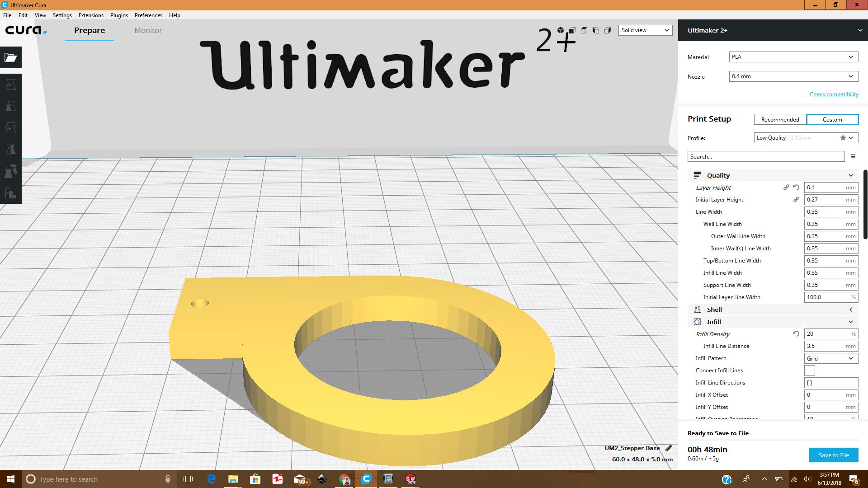The width and height of the screenshot is (868, 488).
Task: Switch to the Monitor tab
Action: point(148,30)
